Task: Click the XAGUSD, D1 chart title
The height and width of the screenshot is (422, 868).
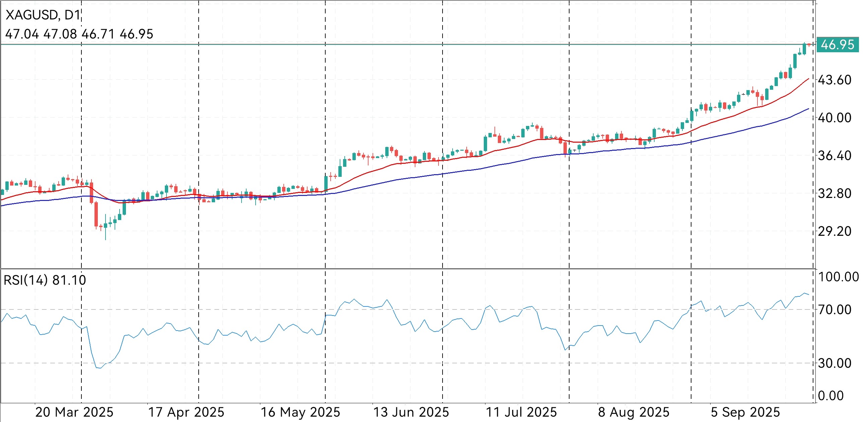Action: click(43, 15)
